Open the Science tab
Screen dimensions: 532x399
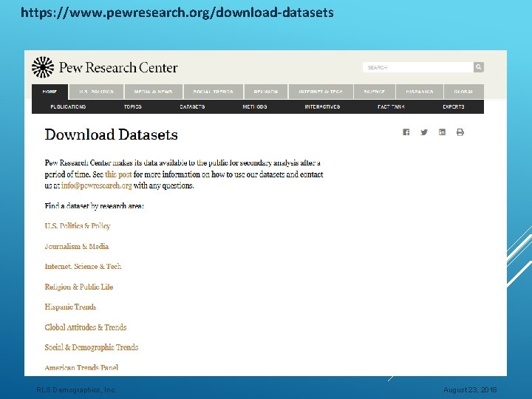(x=374, y=92)
